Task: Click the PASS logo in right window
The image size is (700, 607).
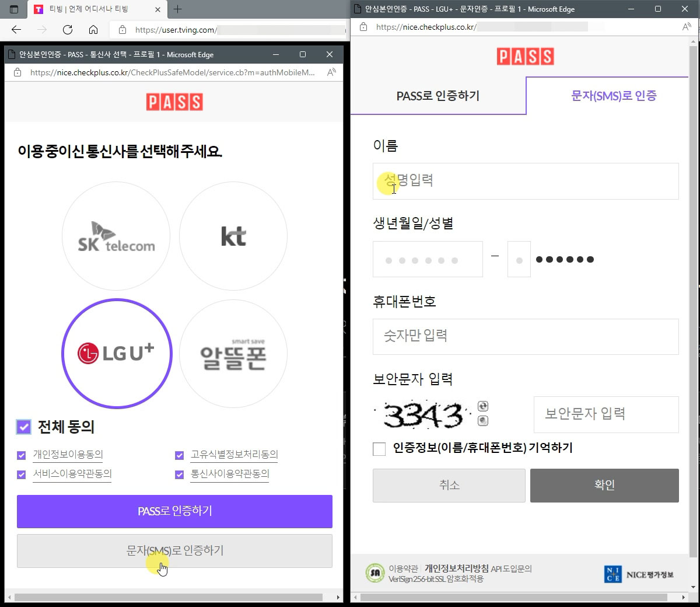Action: (525, 56)
